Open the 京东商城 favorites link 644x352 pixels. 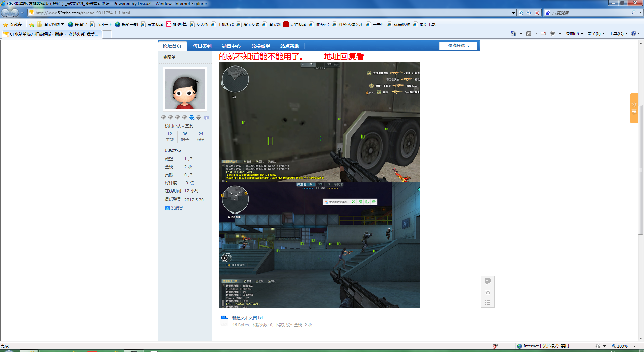(152, 24)
